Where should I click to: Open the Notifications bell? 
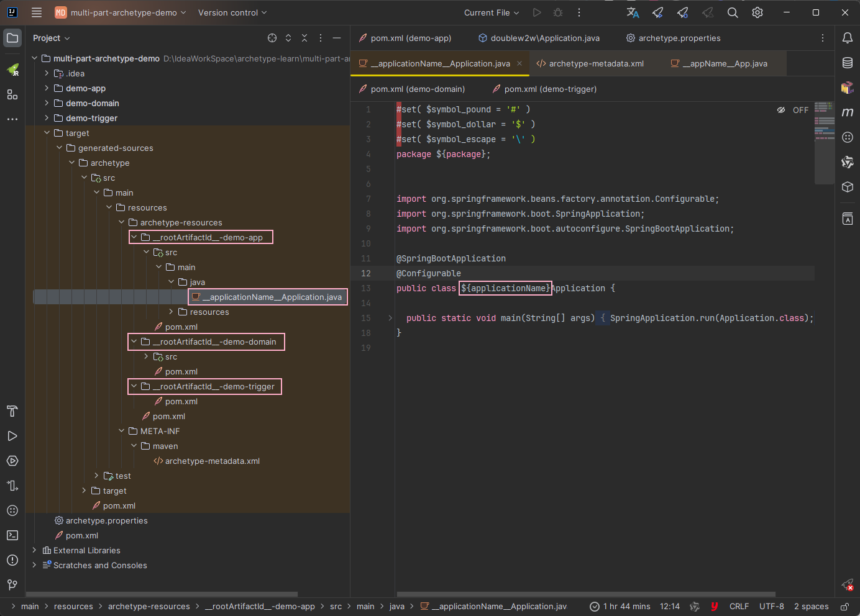[x=848, y=38]
